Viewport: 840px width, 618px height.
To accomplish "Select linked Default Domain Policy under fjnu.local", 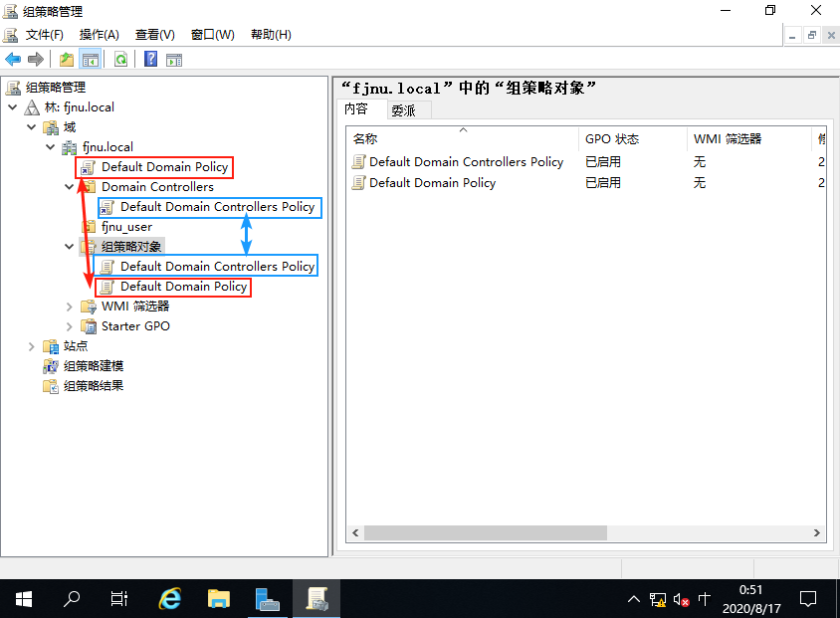I will (x=164, y=167).
